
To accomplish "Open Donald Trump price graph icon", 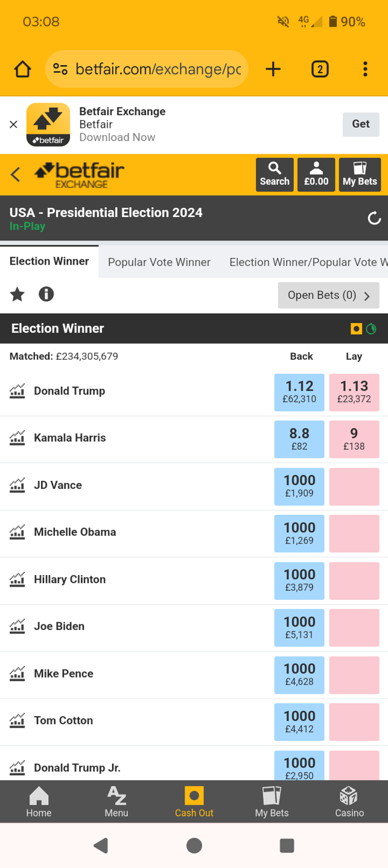I will click(17, 391).
